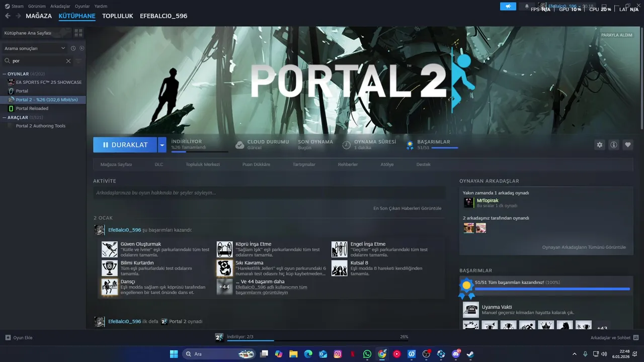Open Atölye workshop link

click(x=387, y=164)
